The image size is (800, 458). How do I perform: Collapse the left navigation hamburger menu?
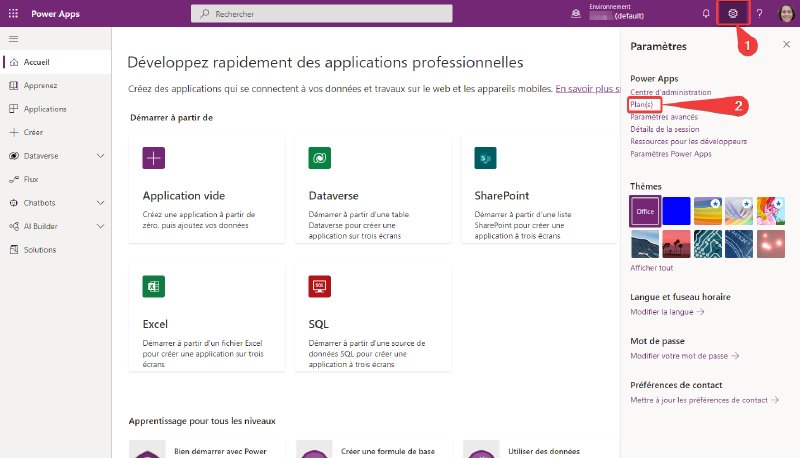click(x=14, y=39)
